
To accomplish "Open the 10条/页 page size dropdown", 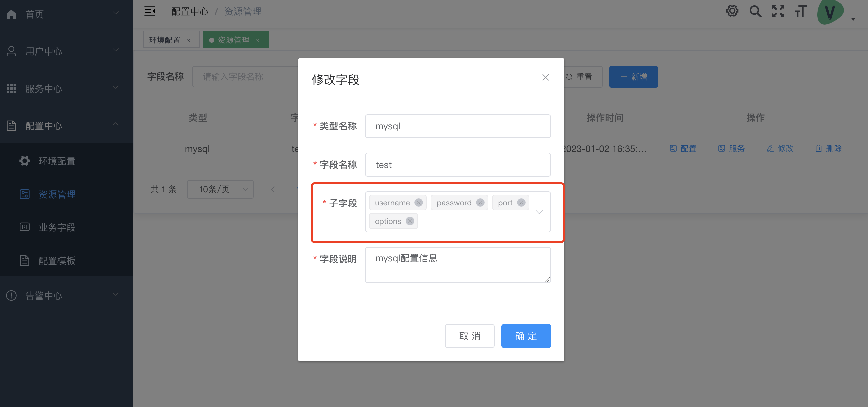I will coord(220,189).
